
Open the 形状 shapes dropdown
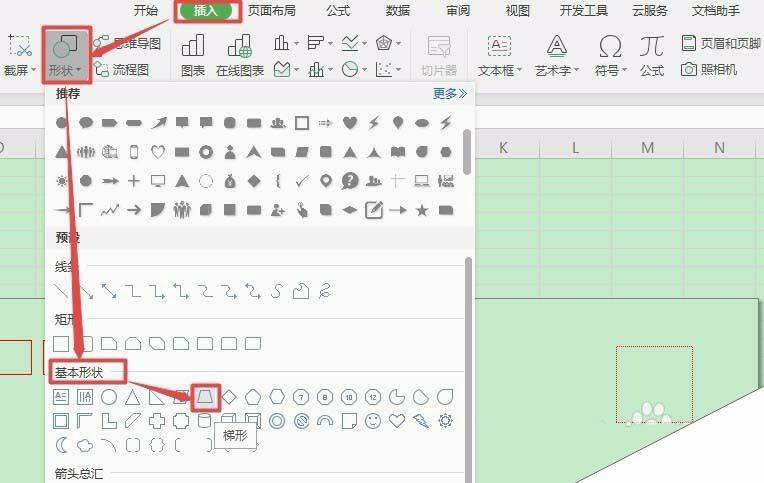pyautogui.click(x=66, y=55)
